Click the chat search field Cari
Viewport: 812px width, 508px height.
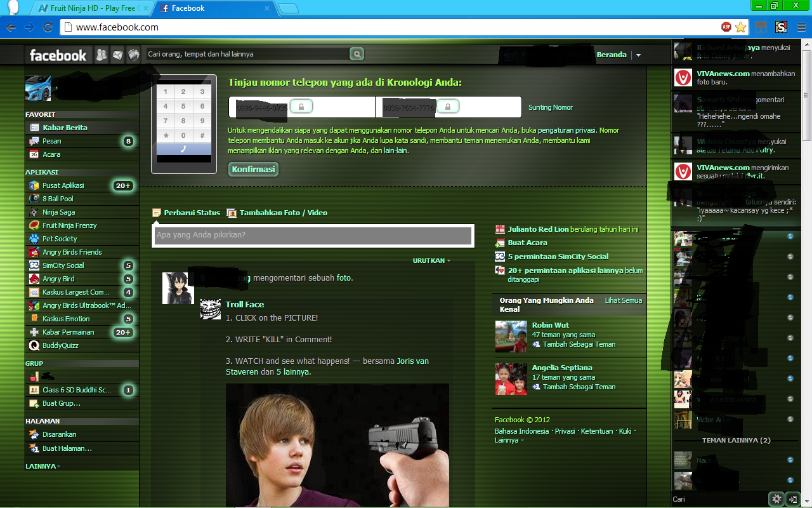[720, 499]
